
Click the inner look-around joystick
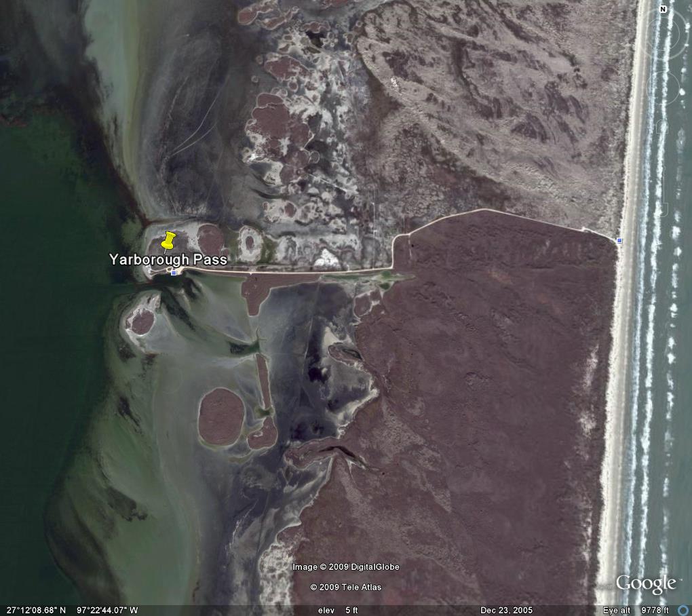pyautogui.click(x=663, y=34)
